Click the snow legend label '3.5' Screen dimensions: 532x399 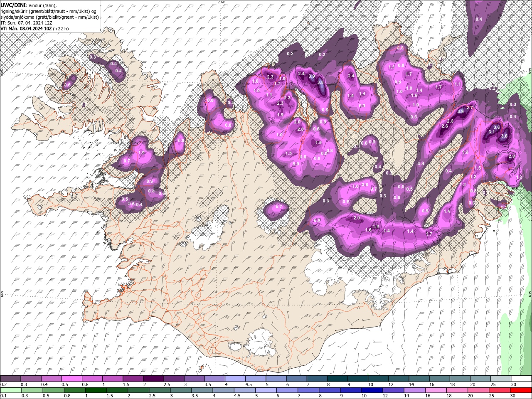(207, 384)
